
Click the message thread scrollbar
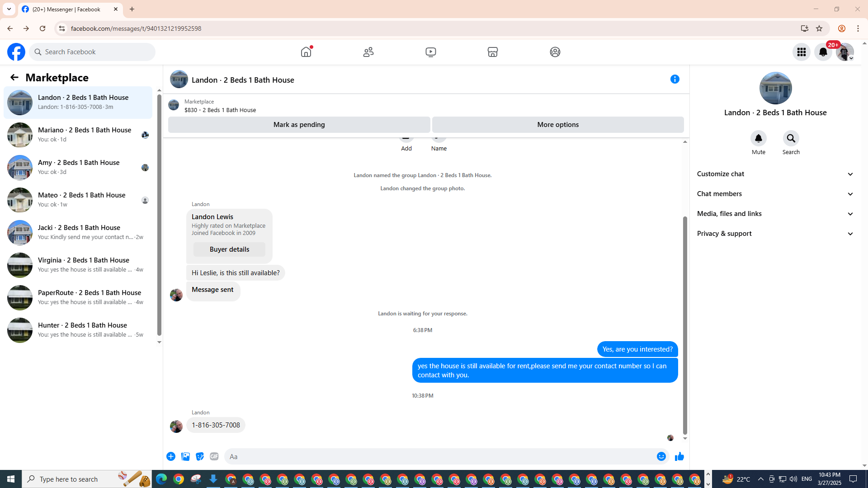[x=685, y=325]
